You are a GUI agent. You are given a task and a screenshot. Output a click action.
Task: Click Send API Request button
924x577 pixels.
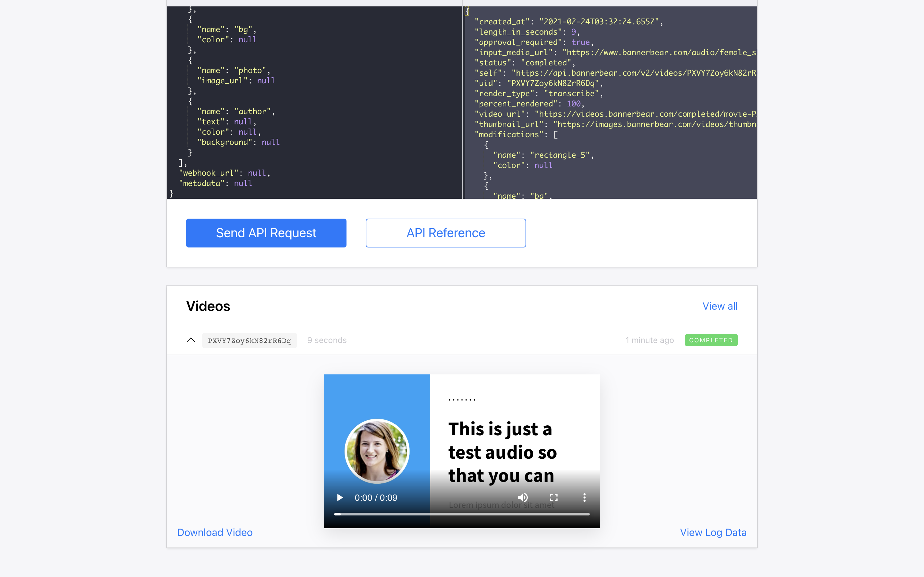[266, 233]
